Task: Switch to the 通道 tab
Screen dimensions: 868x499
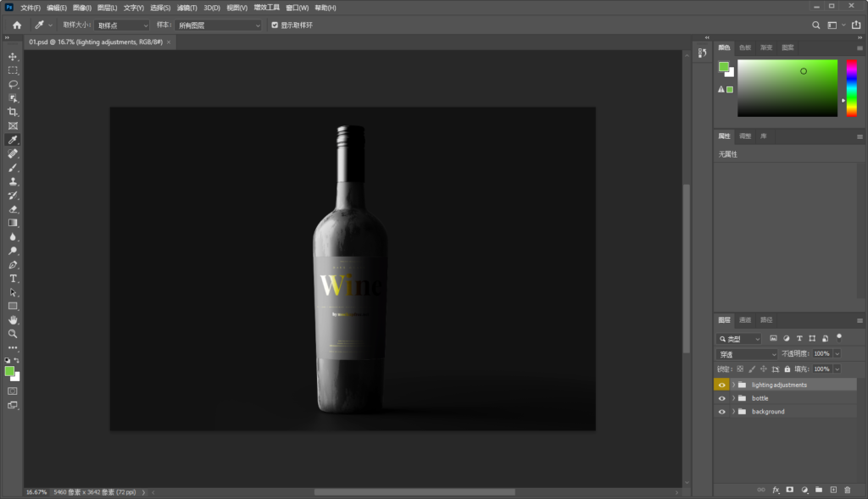Action: [x=745, y=319]
